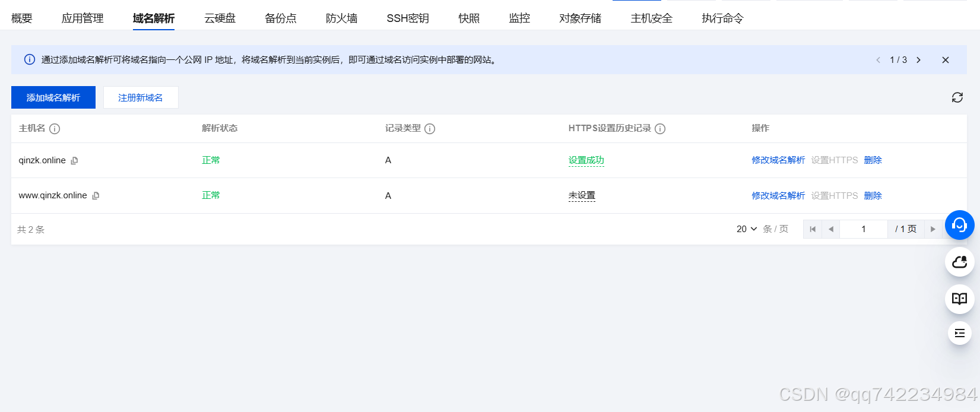Viewport: 980px width, 412px height.
Task: Open the 防火墙 tab
Action: tap(342, 18)
